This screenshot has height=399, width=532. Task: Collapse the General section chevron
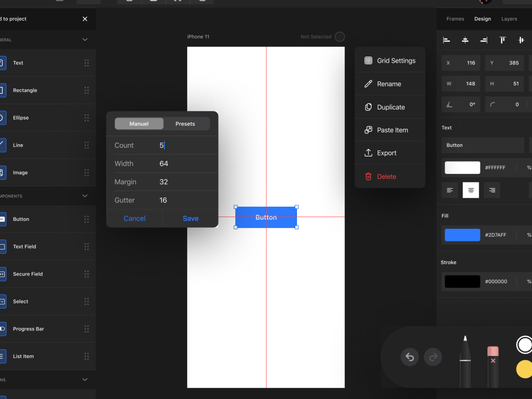coord(85,40)
